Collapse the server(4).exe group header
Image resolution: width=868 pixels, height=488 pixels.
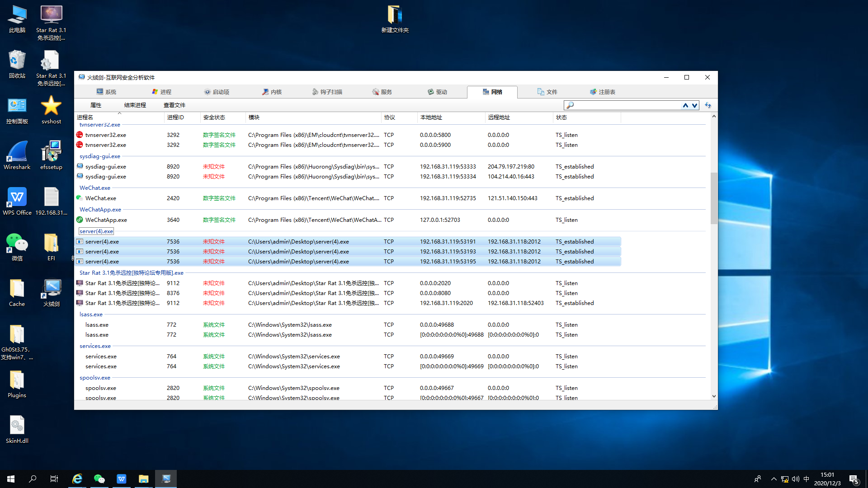[x=96, y=231]
